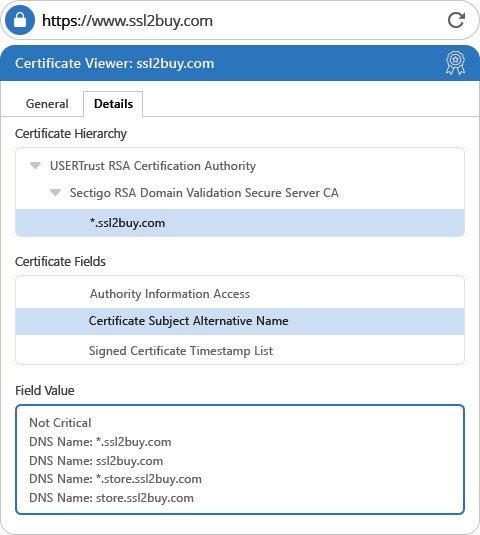Click the 'Certificate Fields' heading
The width and height of the screenshot is (480, 535).
[x=60, y=262]
